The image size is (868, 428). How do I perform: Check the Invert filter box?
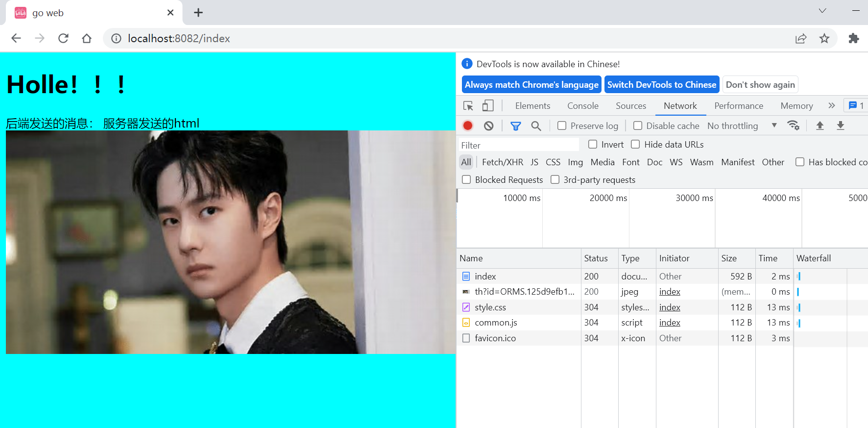point(593,145)
